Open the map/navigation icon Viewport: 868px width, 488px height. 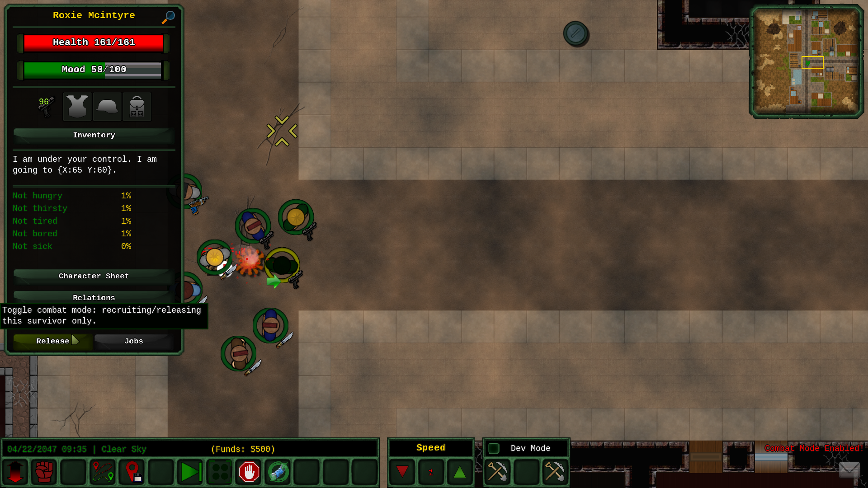(x=103, y=471)
